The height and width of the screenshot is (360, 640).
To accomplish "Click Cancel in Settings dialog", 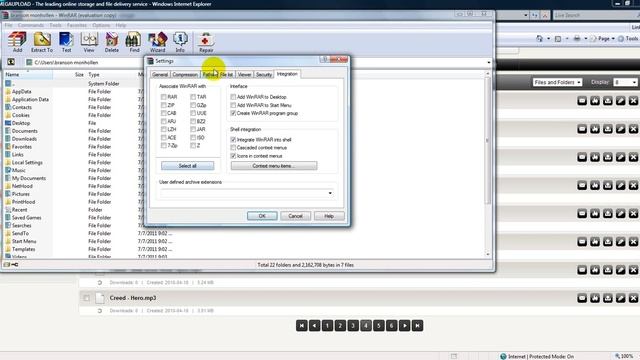I will tap(295, 216).
